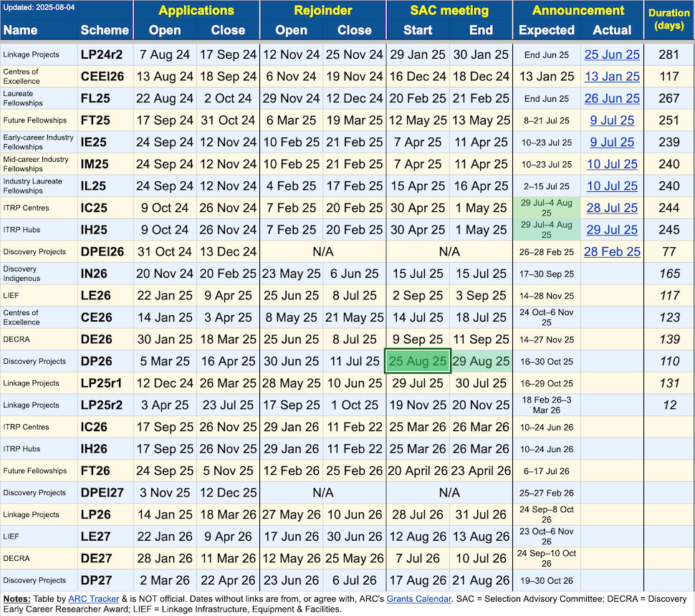This screenshot has width=695, height=616.
Task: Select the highlighted 25 Aug 25 cell
Action: coord(418,361)
